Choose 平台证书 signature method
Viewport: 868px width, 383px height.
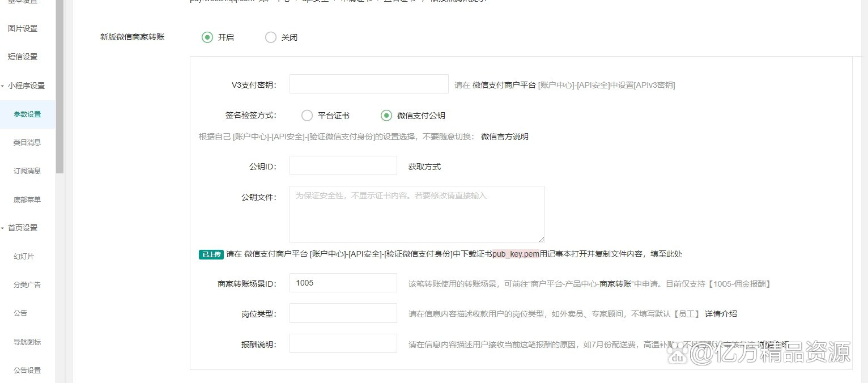[307, 116]
